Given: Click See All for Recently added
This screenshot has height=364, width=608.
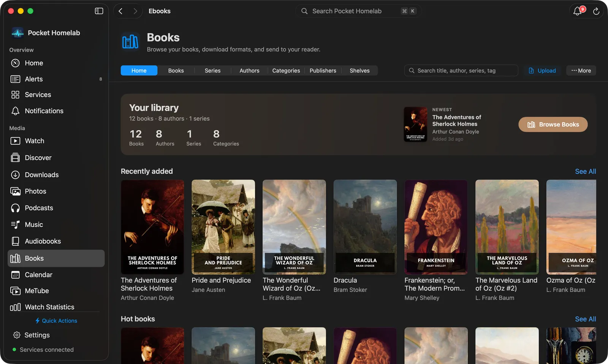Looking at the screenshot, I should click(585, 172).
